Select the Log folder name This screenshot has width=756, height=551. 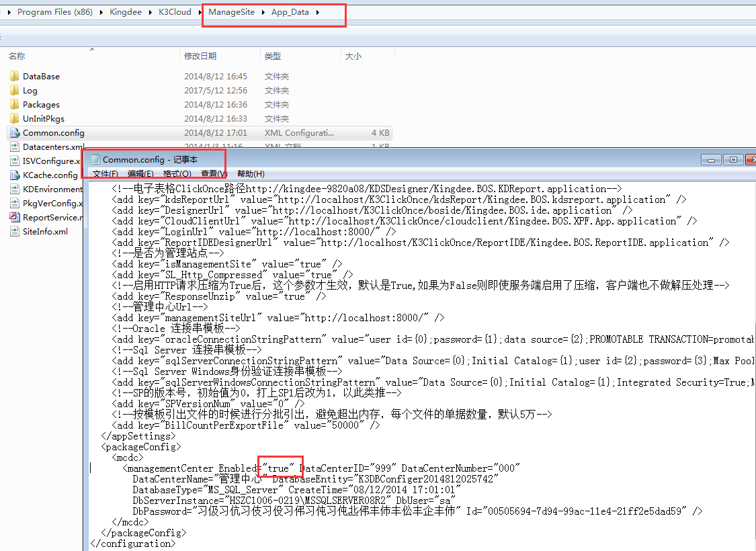coord(30,91)
